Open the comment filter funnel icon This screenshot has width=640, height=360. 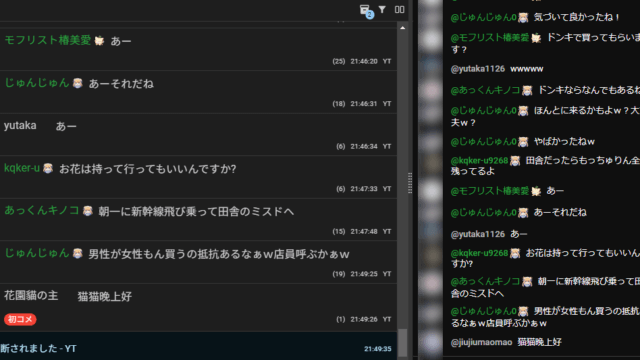(x=382, y=9)
